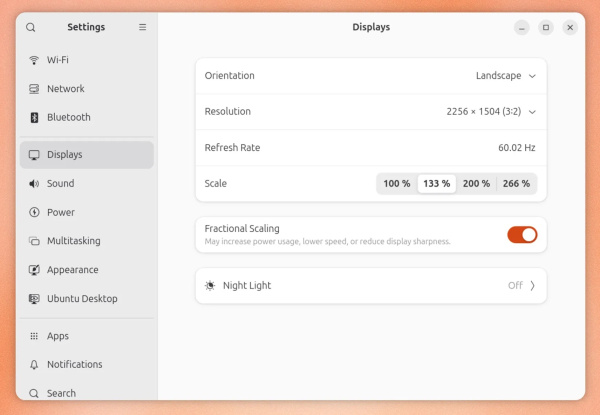Open the Settings hamburger menu
Screen dimensions: 600x415
[x=142, y=27]
